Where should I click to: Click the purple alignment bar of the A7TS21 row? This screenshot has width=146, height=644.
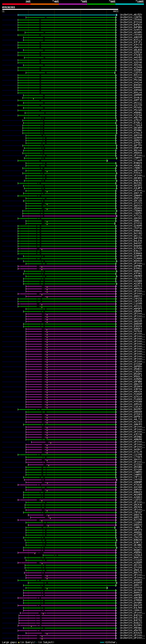tap(69, 216)
